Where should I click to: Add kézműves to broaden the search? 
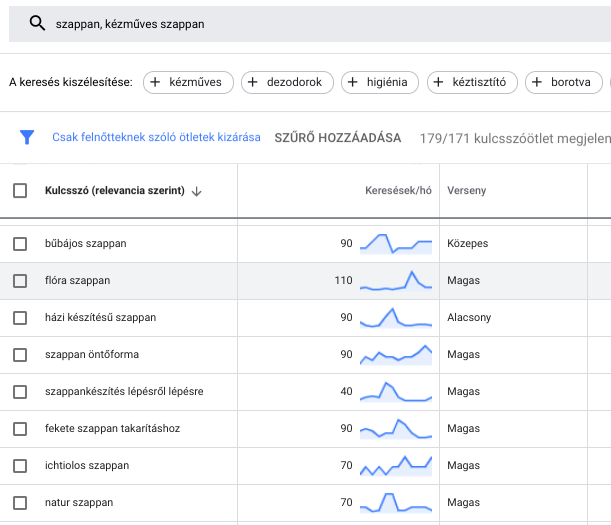click(x=188, y=82)
